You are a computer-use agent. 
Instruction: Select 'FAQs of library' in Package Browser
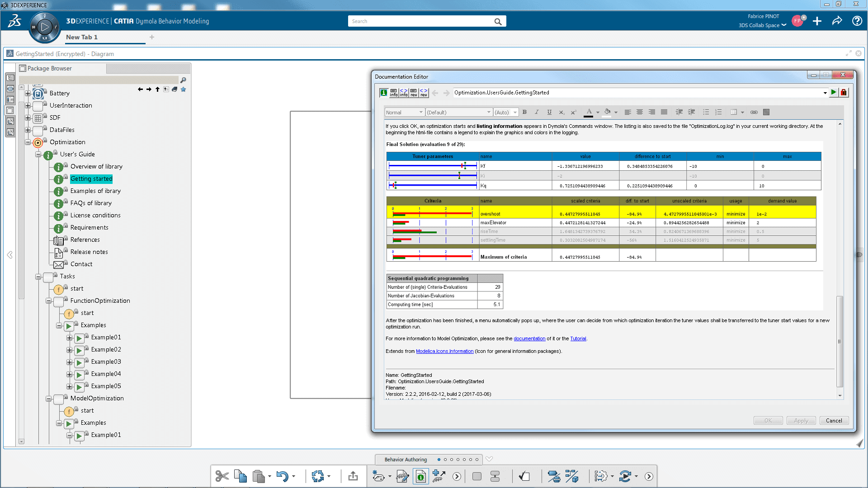[91, 203]
